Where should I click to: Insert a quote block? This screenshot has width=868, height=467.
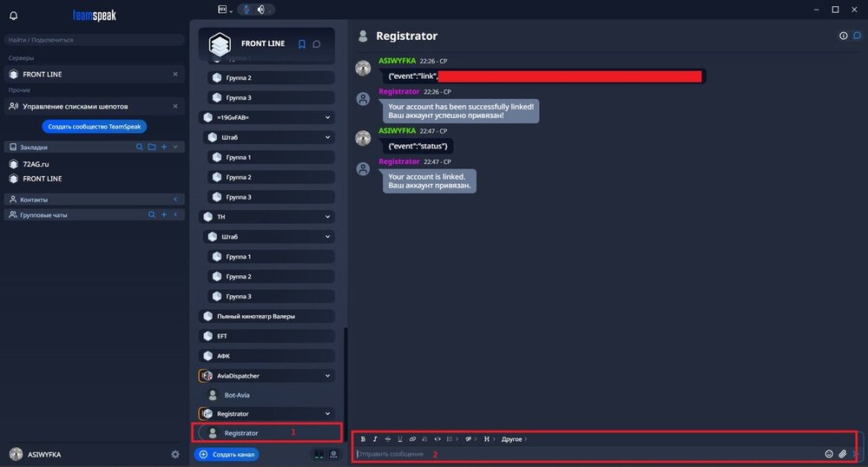(x=424, y=439)
